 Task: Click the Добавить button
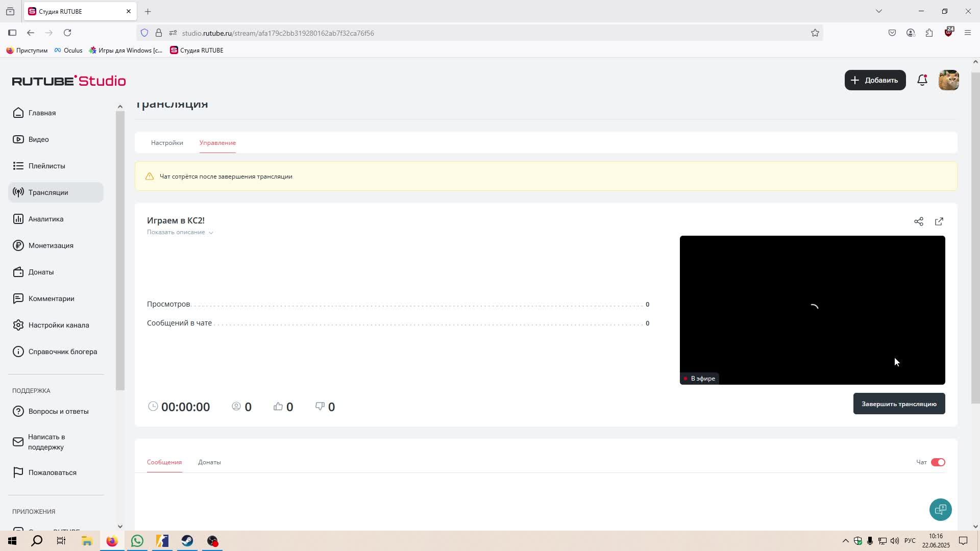pos(875,80)
